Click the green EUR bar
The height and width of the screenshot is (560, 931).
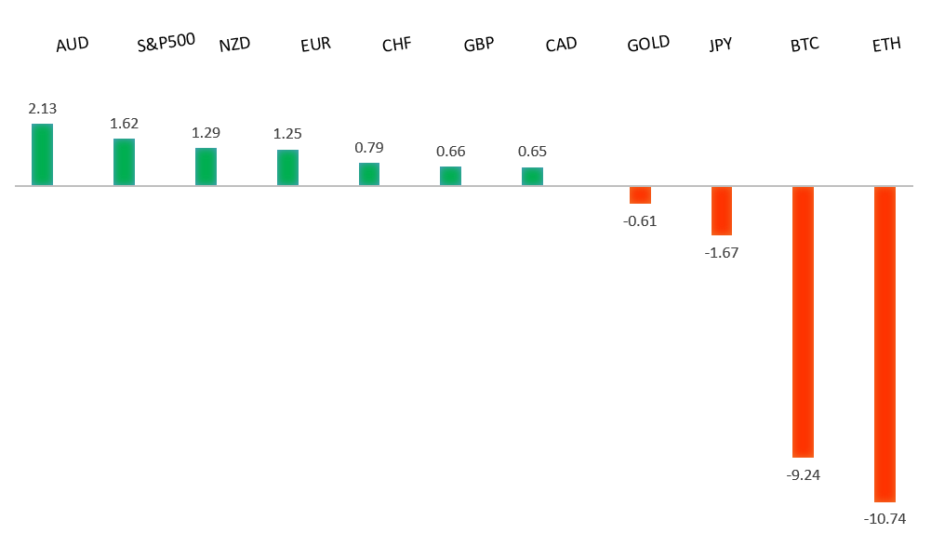tap(287, 167)
